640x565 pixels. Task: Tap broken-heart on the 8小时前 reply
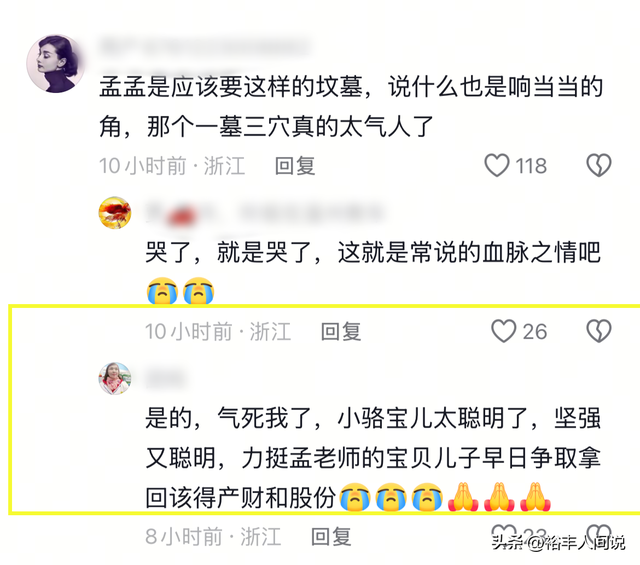(599, 534)
